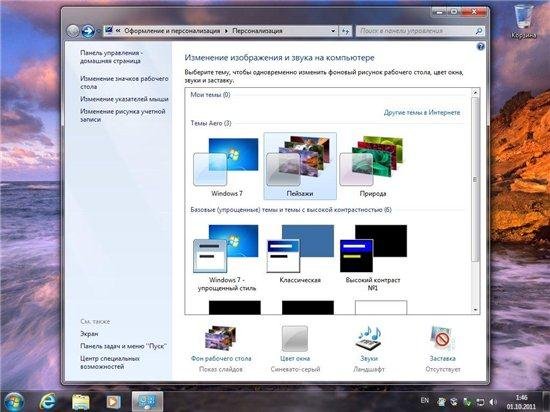The height and width of the screenshot is (412, 550).
Task: Open the Другие темы в Интернете link
Action: pos(422,113)
